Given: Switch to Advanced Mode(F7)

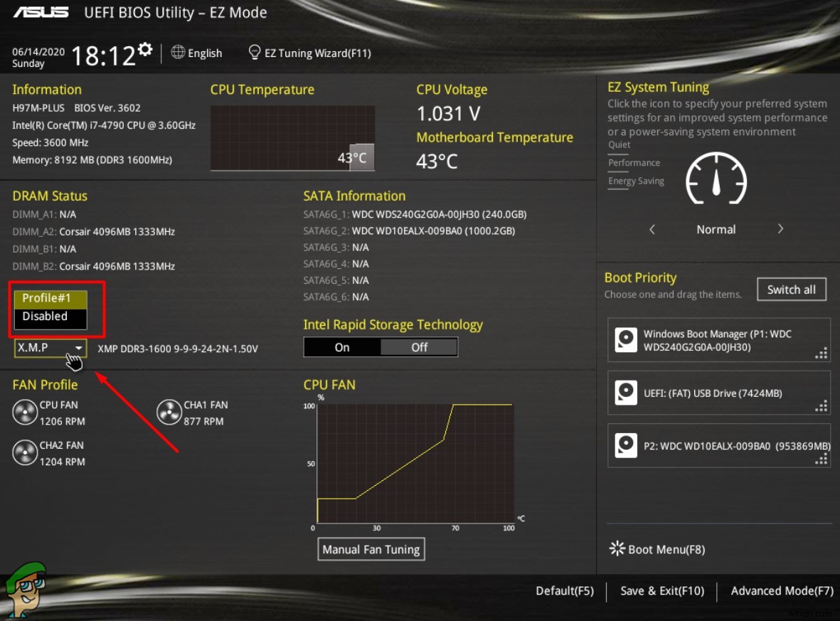Looking at the screenshot, I should point(781,590).
